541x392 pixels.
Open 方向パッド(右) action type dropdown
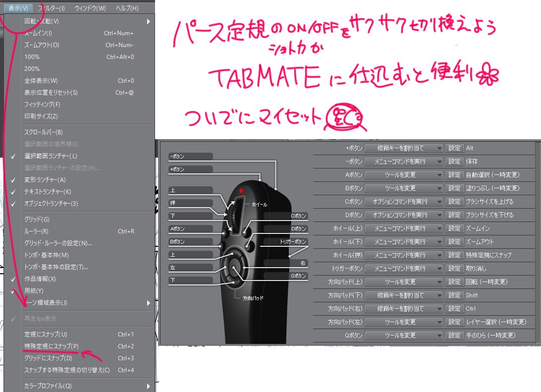click(404, 309)
